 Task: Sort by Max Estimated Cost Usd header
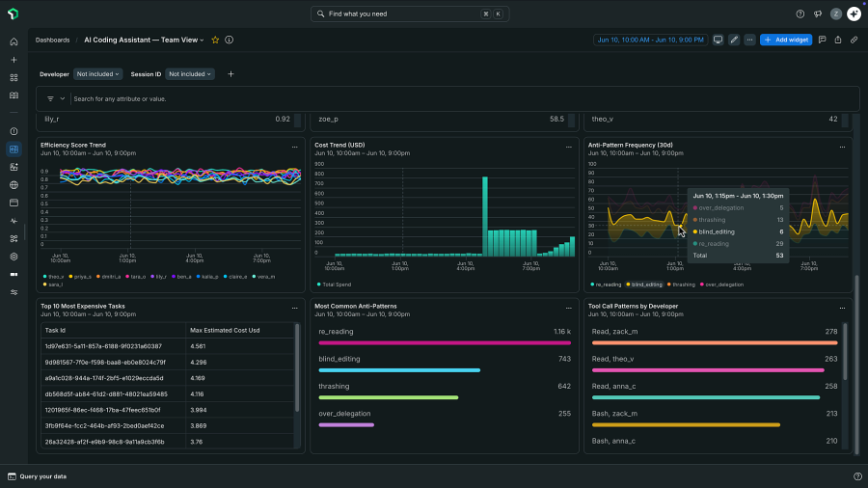click(240, 330)
